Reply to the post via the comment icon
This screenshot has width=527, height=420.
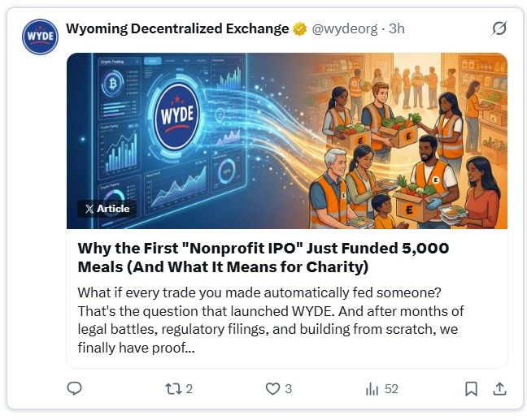click(x=75, y=389)
